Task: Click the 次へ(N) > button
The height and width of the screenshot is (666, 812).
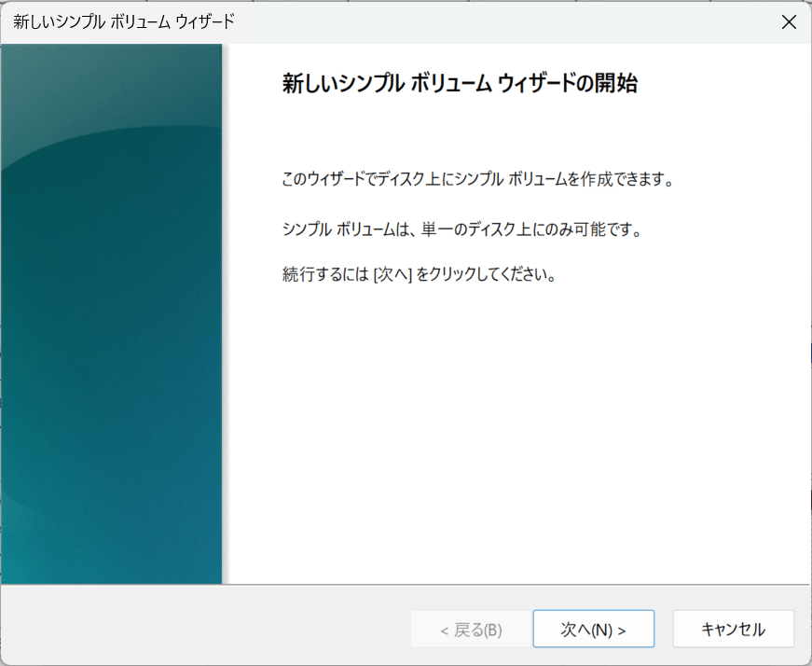Action: [594, 629]
